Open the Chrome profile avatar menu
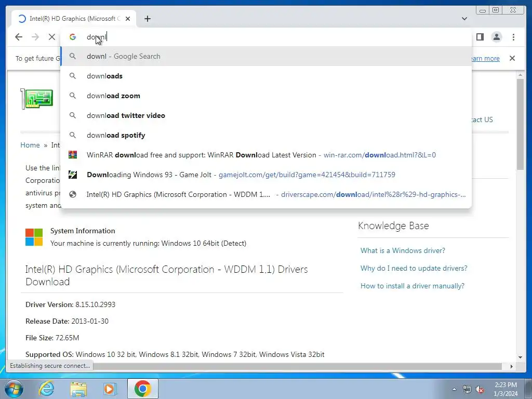The width and height of the screenshot is (532, 399). point(496,37)
